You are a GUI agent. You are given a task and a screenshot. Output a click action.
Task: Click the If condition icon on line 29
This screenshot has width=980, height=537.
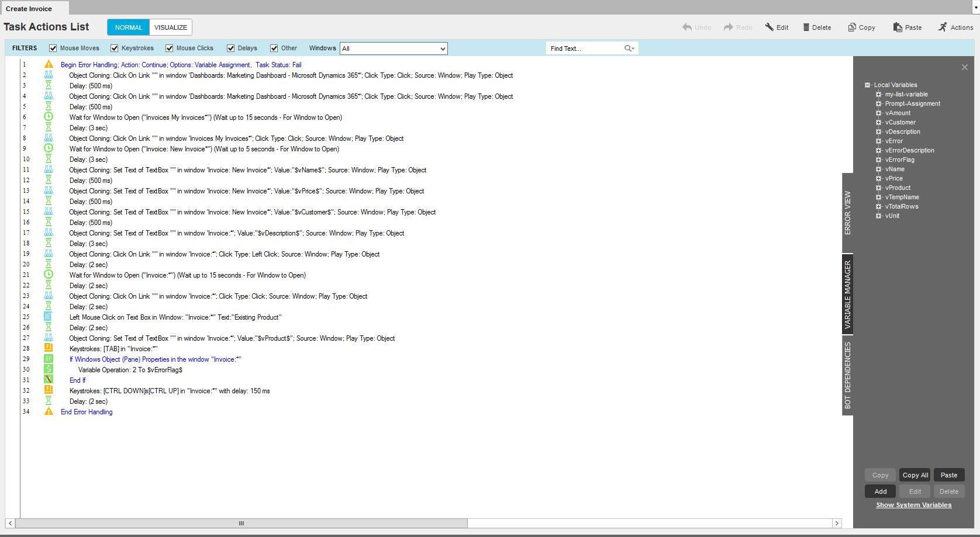pyautogui.click(x=49, y=359)
